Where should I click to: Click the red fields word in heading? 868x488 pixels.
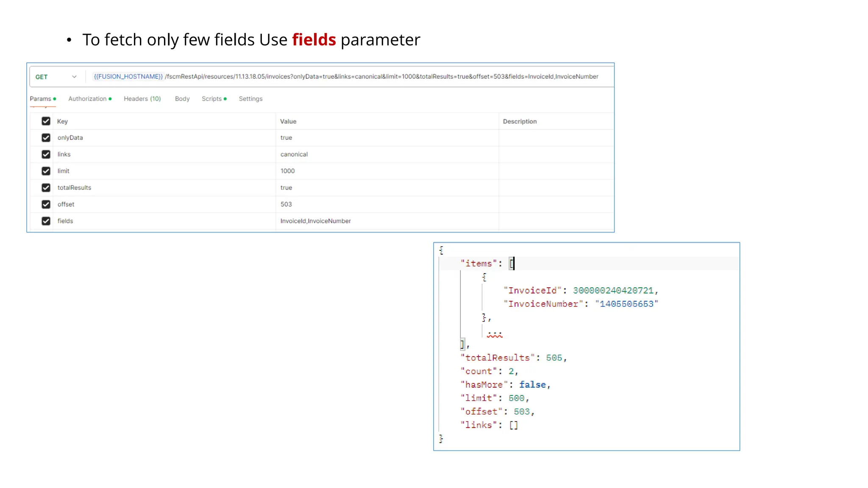point(314,40)
